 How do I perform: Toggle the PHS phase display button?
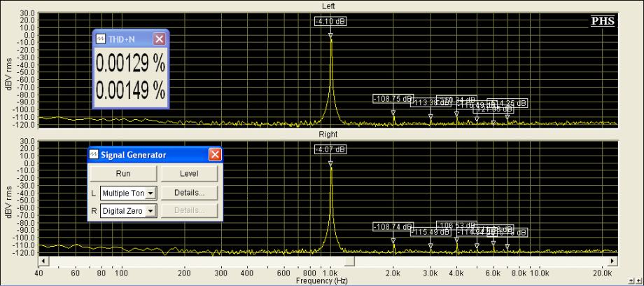pyautogui.click(x=603, y=21)
